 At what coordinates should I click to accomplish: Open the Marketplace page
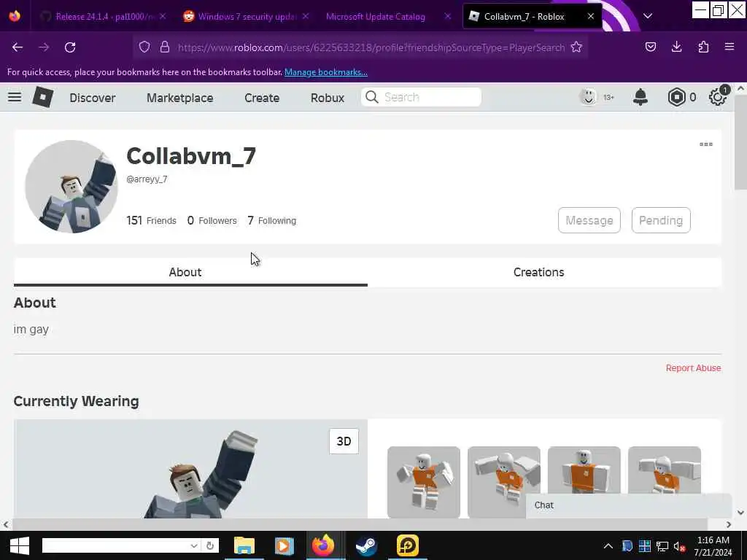pyautogui.click(x=180, y=98)
